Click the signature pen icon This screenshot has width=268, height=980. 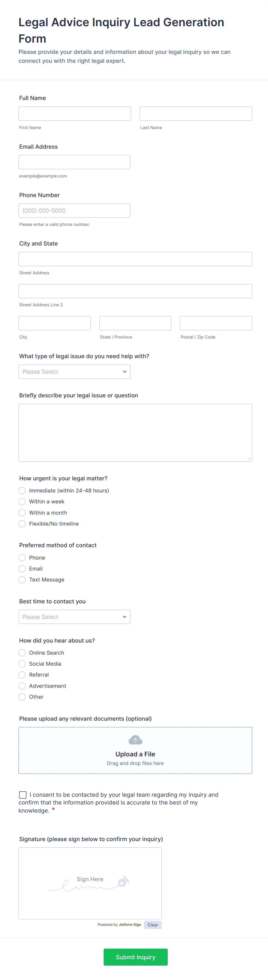[123, 881]
